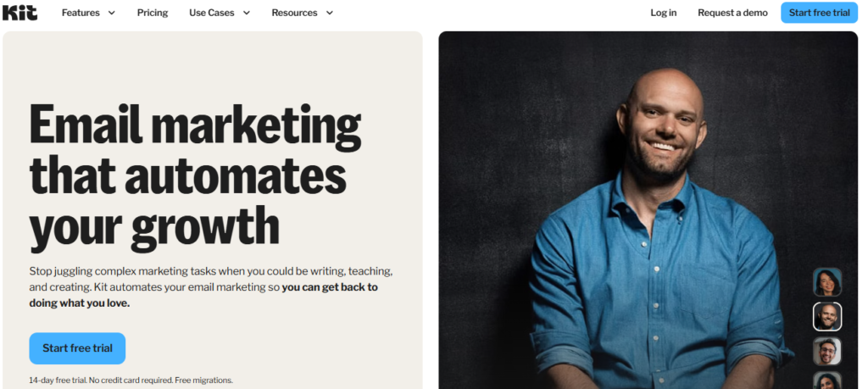868x389 pixels.
Task: Click the Kit logo
Action: [20, 12]
